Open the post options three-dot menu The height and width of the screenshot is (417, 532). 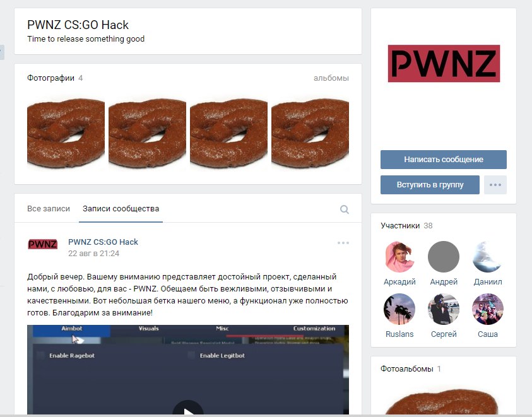[x=343, y=243]
